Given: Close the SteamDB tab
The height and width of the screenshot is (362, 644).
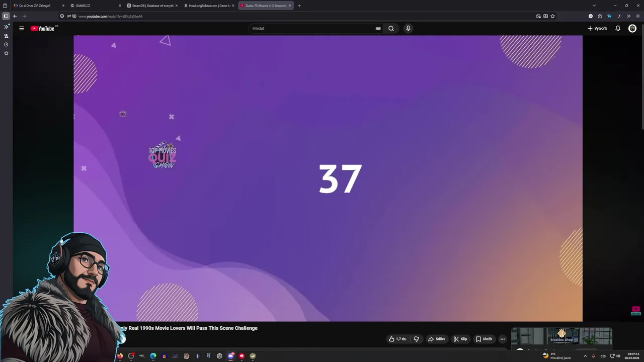Looking at the screenshot, I should coord(177,6).
